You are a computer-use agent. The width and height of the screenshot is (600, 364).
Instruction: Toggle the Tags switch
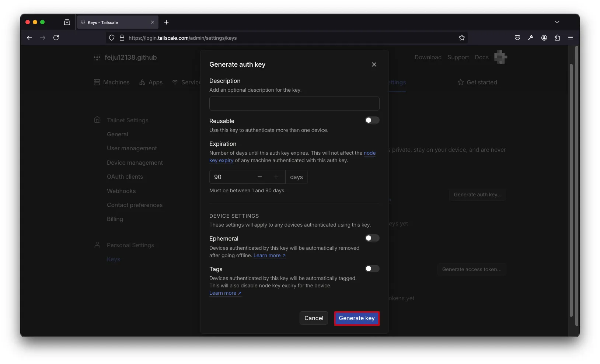click(372, 269)
